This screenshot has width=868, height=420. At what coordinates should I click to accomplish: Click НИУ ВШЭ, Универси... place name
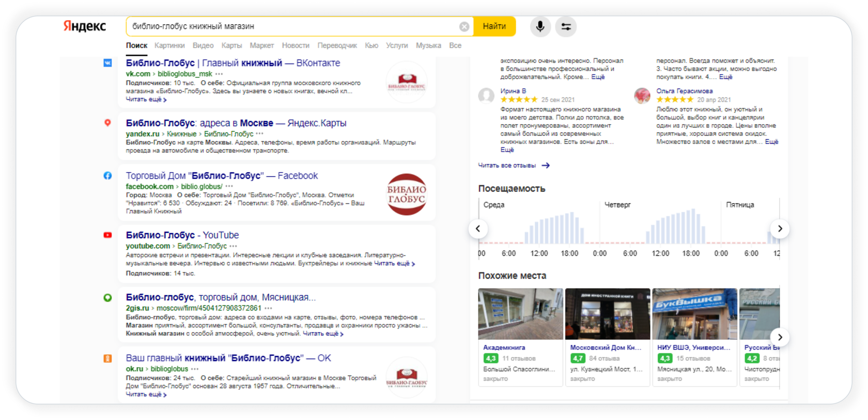(x=694, y=348)
